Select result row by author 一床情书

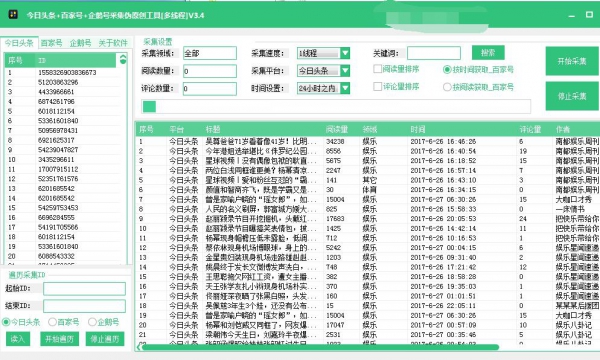point(367,209)
